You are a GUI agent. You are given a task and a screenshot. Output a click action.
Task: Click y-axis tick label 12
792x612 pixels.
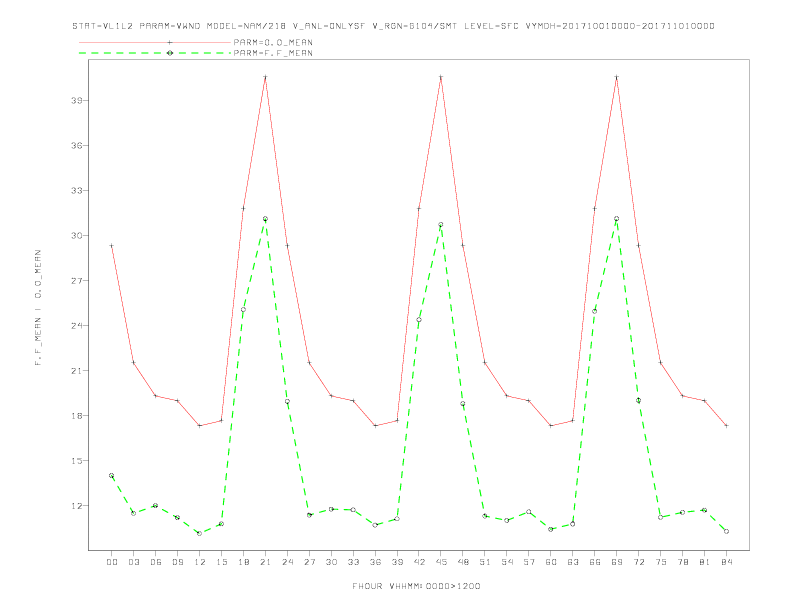click(77, 505)
